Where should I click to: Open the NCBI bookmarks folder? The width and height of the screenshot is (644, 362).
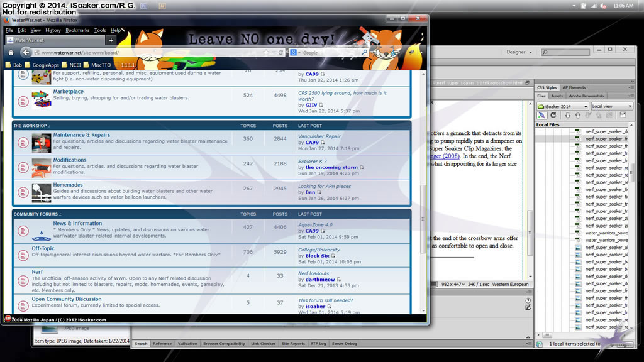(x=72, y=65)
